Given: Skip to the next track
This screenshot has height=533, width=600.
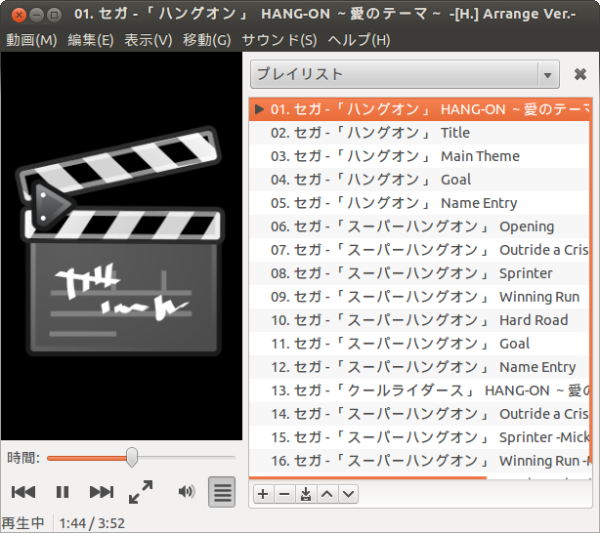Looking at the screenshot, I should click(x=101, y=491).
